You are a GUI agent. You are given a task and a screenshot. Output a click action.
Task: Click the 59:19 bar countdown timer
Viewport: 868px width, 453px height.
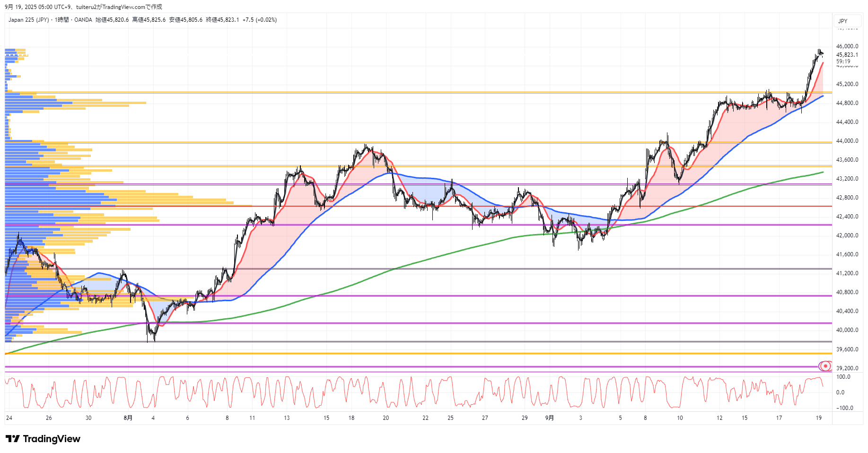(x=843, y=61)
